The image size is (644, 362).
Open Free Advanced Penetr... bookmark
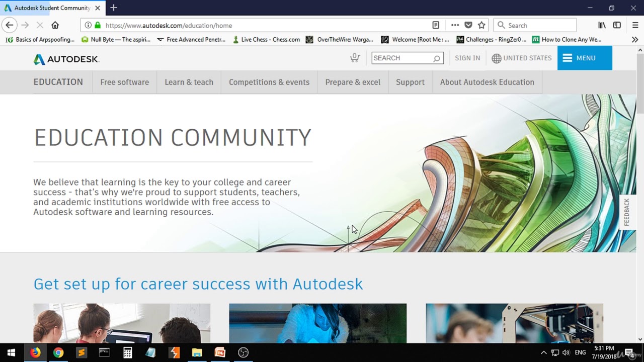[x=191, y=39]
